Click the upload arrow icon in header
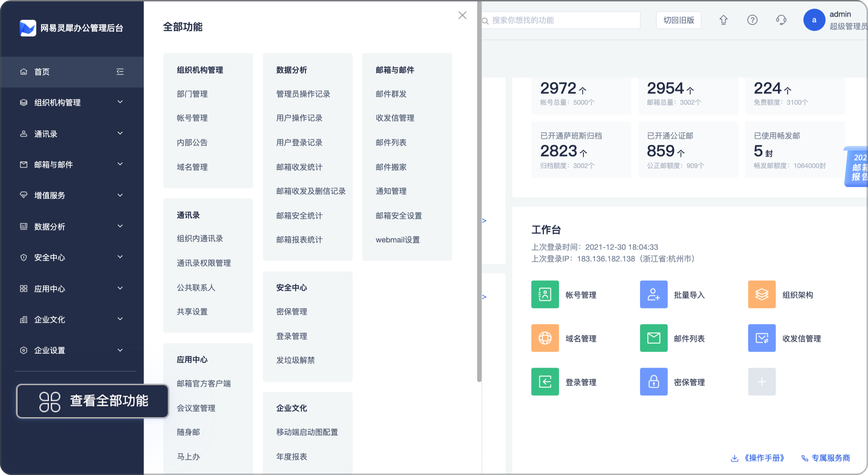Image resolution: width=868 pixels, height=475 pixels. pos(723,20)
